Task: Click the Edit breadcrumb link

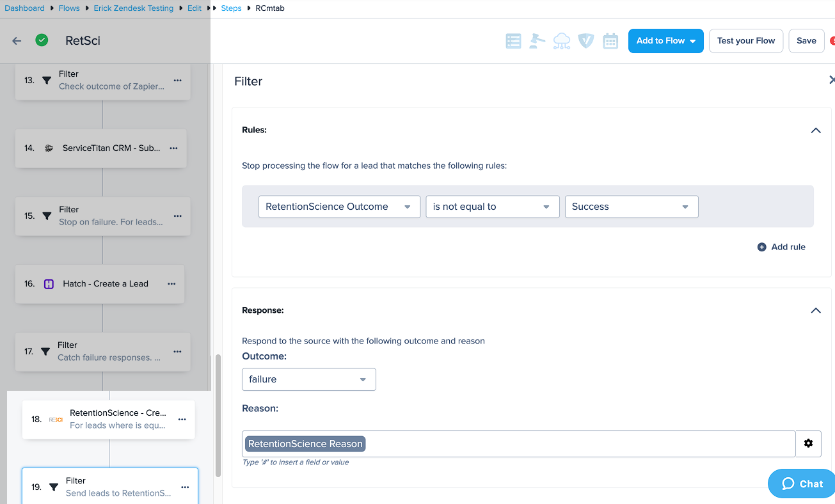Action: pyautogui.click(x=195, y=8)
